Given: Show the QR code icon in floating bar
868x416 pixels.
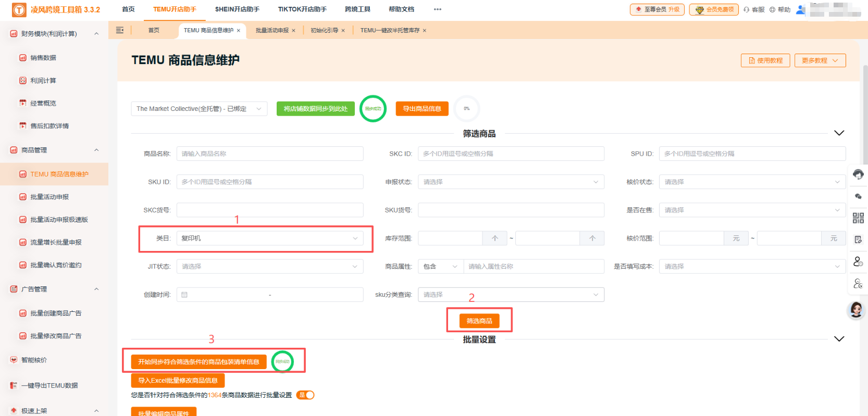Looking at the screenshot, I should click(x=858, y=218).
